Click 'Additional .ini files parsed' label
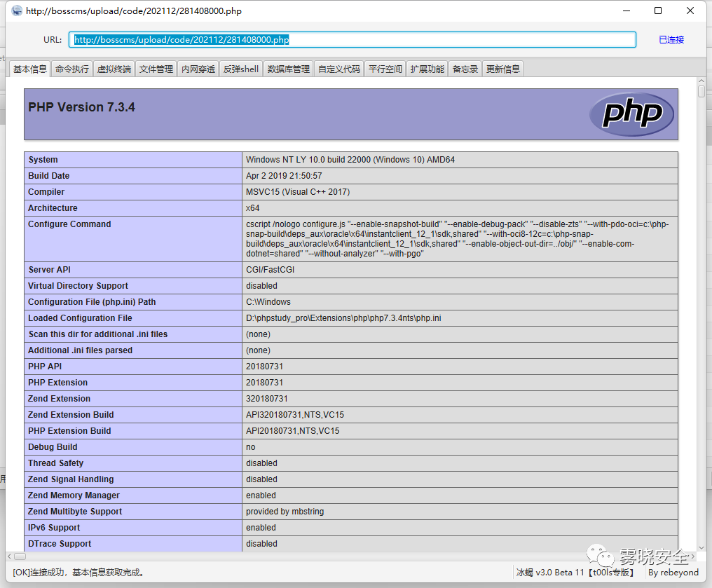 [81, 350]
